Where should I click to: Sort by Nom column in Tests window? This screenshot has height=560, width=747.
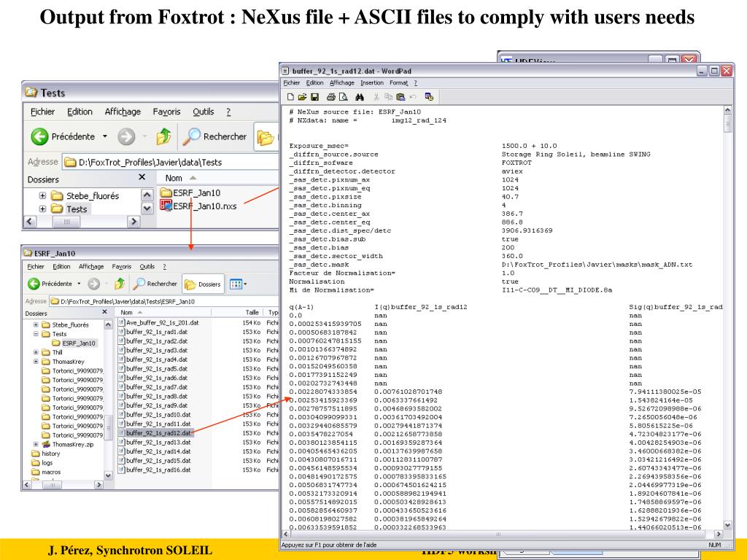(217, 178)
